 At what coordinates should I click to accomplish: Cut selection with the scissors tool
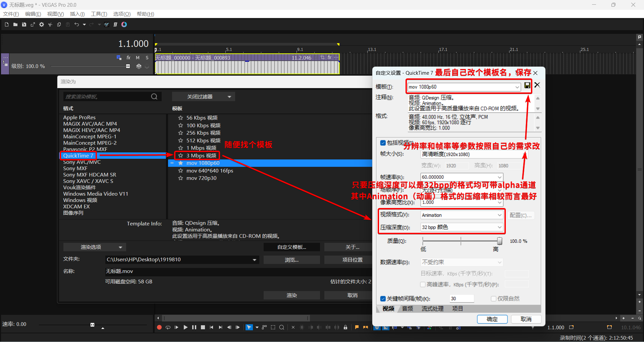pos(50,24)
